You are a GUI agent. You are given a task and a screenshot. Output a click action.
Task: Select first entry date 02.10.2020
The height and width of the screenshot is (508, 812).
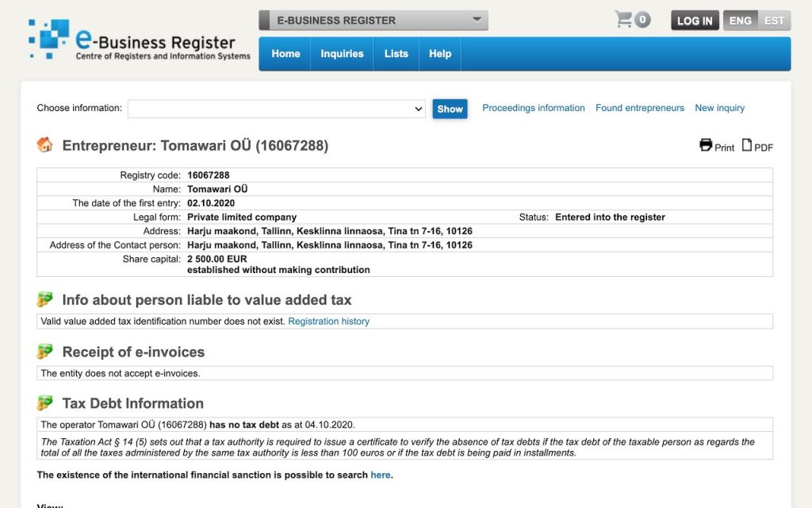[x=211, y=203]
